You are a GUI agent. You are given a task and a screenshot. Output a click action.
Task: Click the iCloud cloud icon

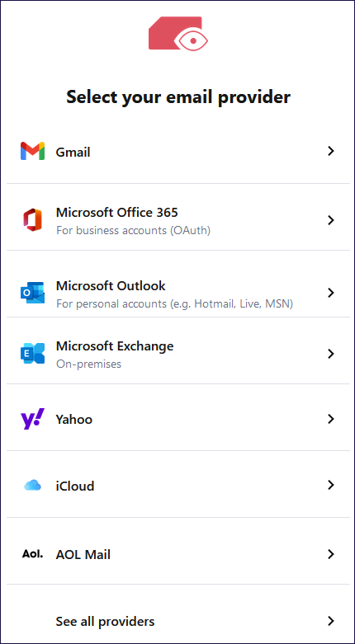pyautogui.click(x=32, y=486)
